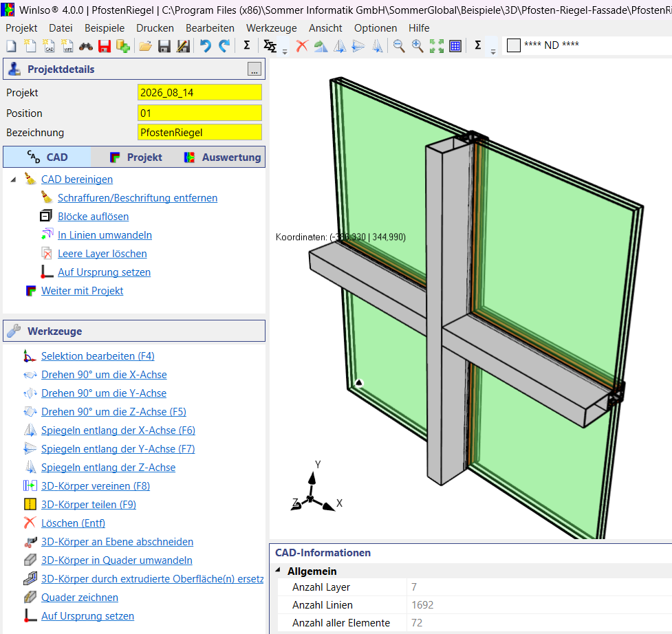Click the red X delete toolbar icon
This screenshot has height=634, width=672.
pyautogui.click(x=302, y=46)
